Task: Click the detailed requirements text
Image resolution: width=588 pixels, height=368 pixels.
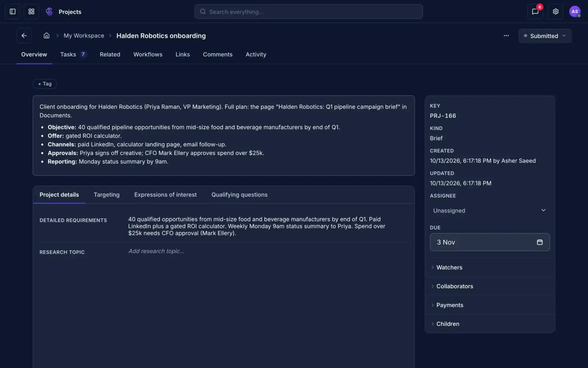Action: tap(257, 226)
